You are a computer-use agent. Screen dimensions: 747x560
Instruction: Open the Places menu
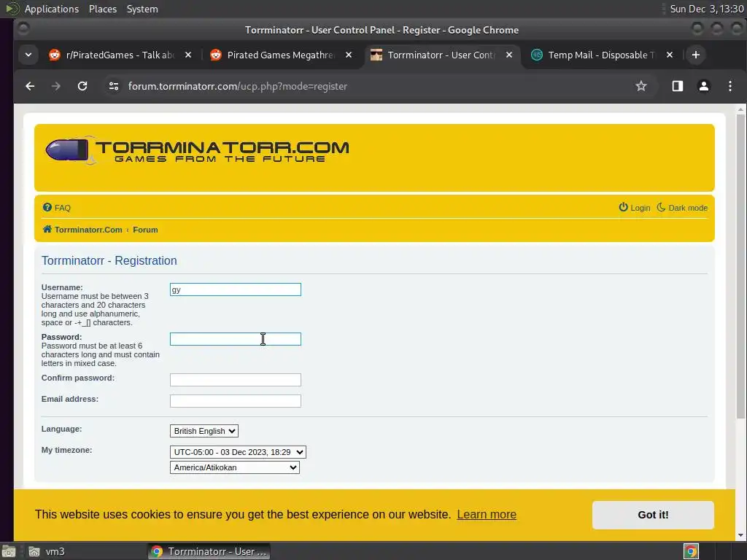[102, 9]
